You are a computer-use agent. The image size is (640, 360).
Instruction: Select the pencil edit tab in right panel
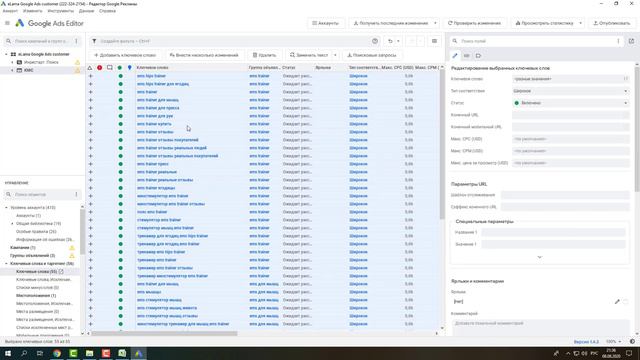point(455,56)
